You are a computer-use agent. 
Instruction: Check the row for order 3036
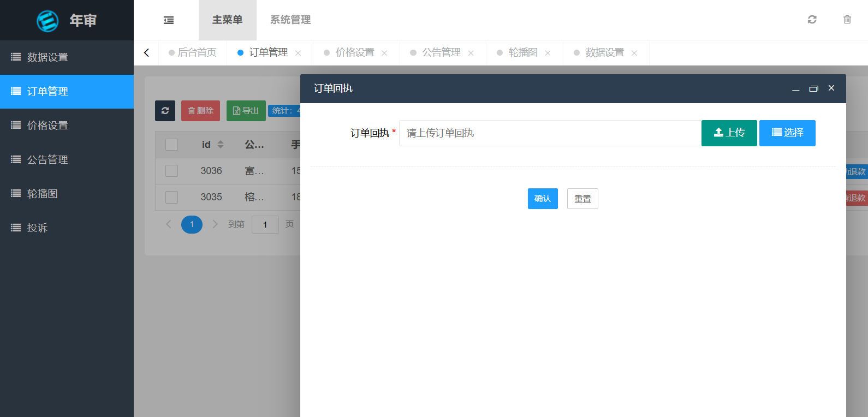171,171
